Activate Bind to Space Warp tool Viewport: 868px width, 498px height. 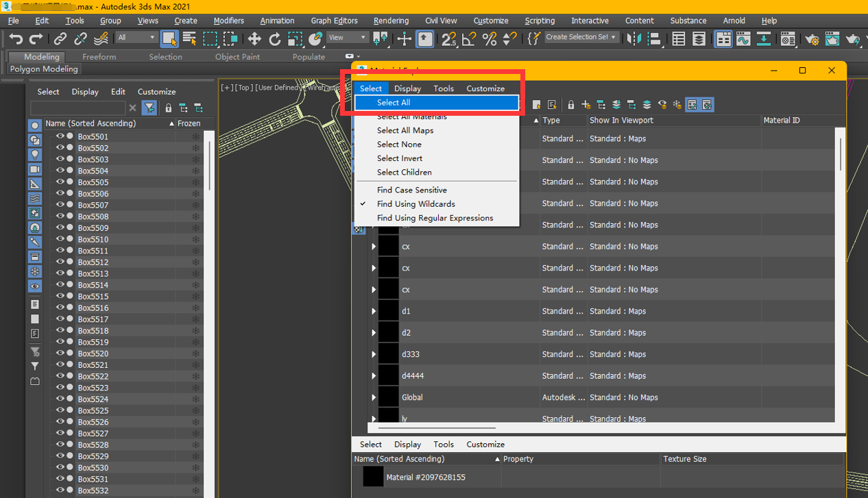click(x=101, y=38)
